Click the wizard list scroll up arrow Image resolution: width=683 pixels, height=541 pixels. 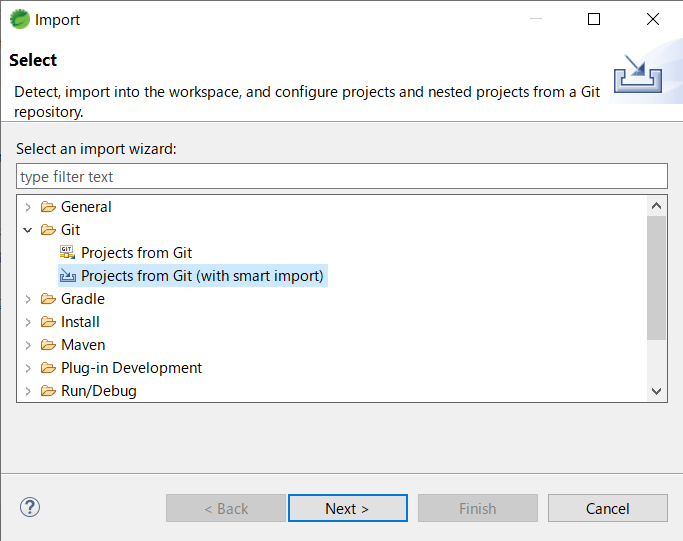tap(657, 206)
